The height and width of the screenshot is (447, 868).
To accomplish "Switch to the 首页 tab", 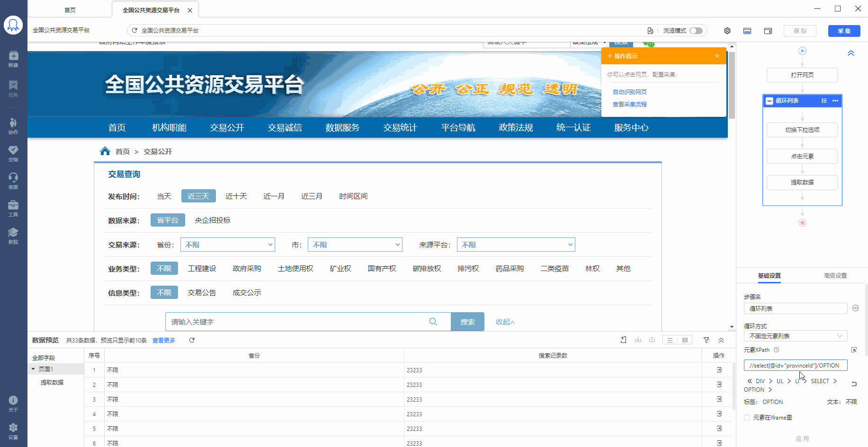I will (70, 10).
